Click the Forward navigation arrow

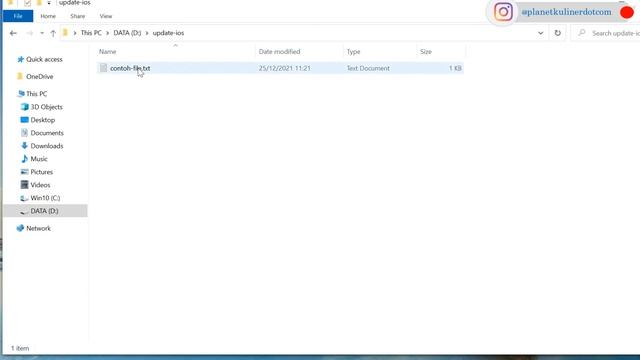click(29, 33)
